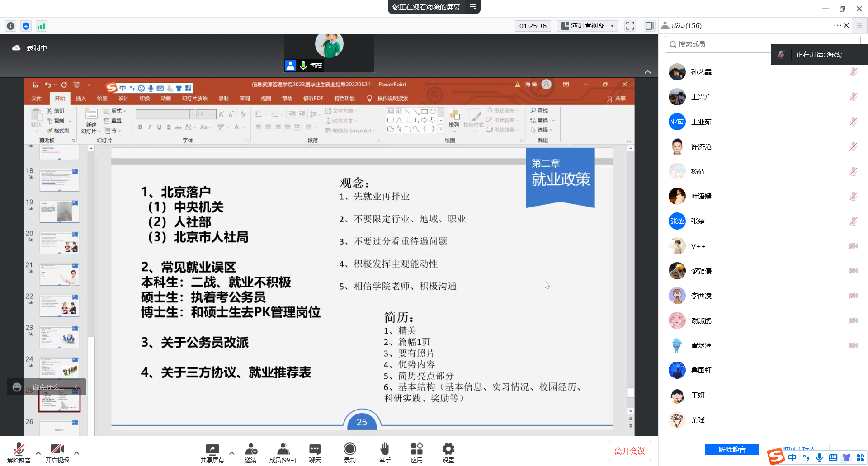Image resolution: width=868 pixels, height=466 pixels.
Task: Raise hand in the meeting
Action: tap(385, 453)
